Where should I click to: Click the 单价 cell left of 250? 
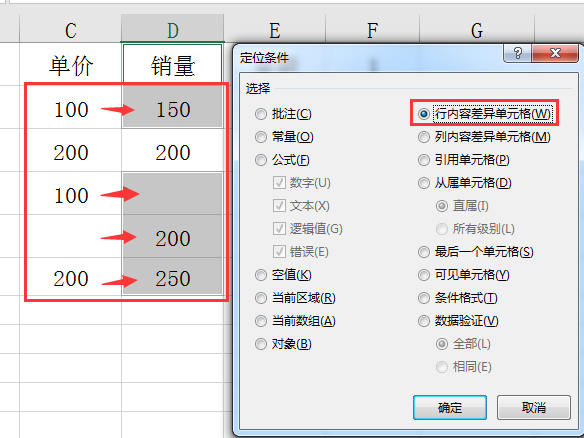coord(70,276)
